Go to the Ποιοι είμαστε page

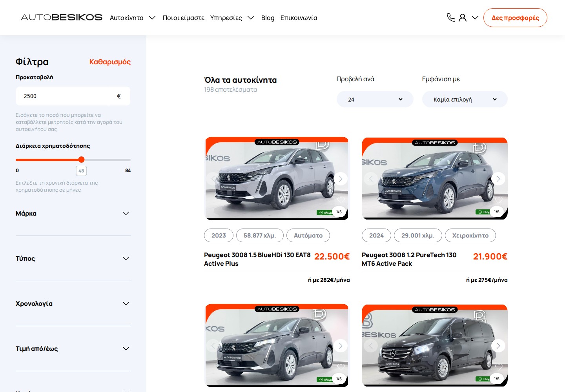[184, 18]
